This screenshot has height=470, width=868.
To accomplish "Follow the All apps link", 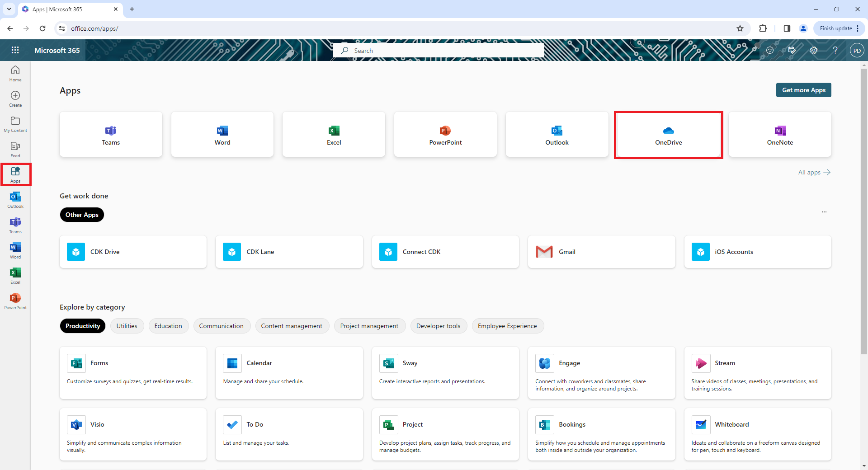I will [x=814, y=172].
